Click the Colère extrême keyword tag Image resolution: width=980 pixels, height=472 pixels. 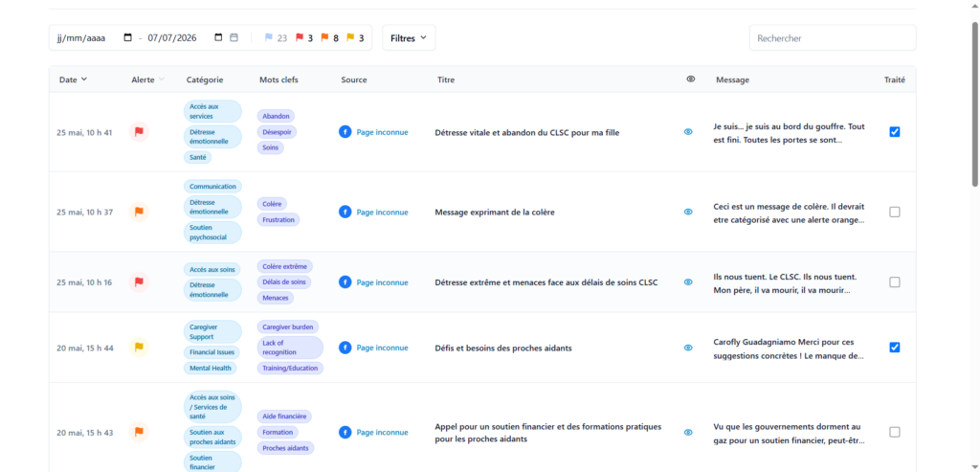pos(284,266)
